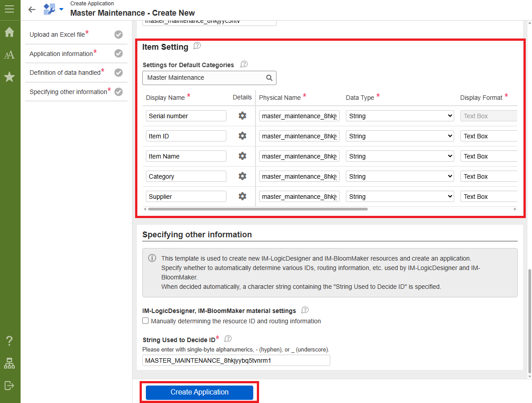
Task: Open Data Type dropdown for Serial number
Action: point(400,116)
